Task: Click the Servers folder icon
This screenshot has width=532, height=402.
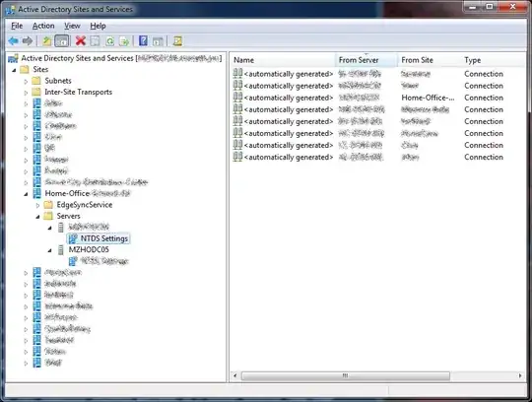Action: click(48, 216)
